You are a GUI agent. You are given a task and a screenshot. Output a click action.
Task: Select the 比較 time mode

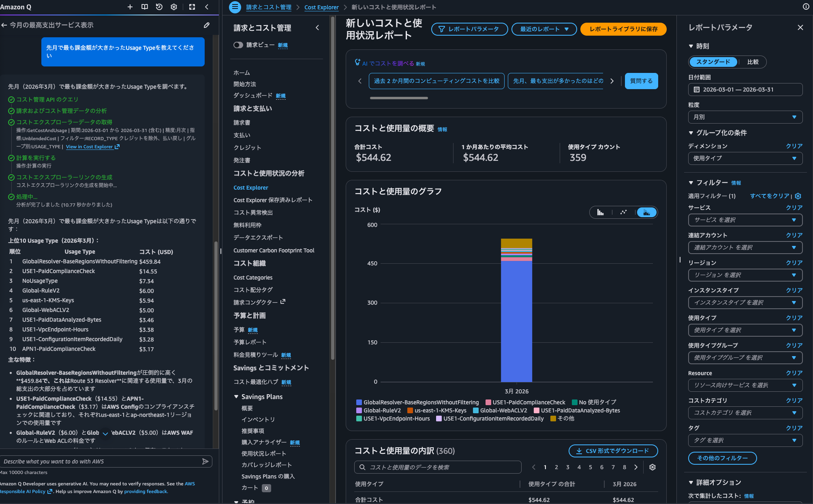pyautogui.click(x=753, y=62)
